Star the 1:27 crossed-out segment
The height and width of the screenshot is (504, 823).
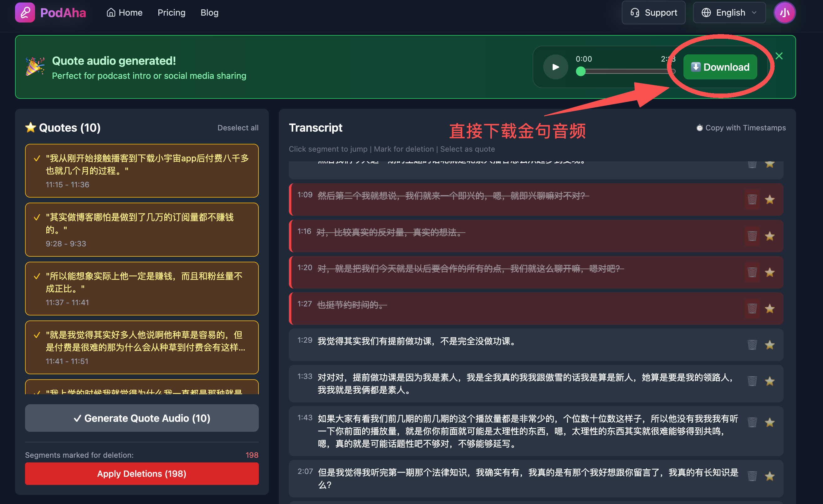(x=769, y=309)
